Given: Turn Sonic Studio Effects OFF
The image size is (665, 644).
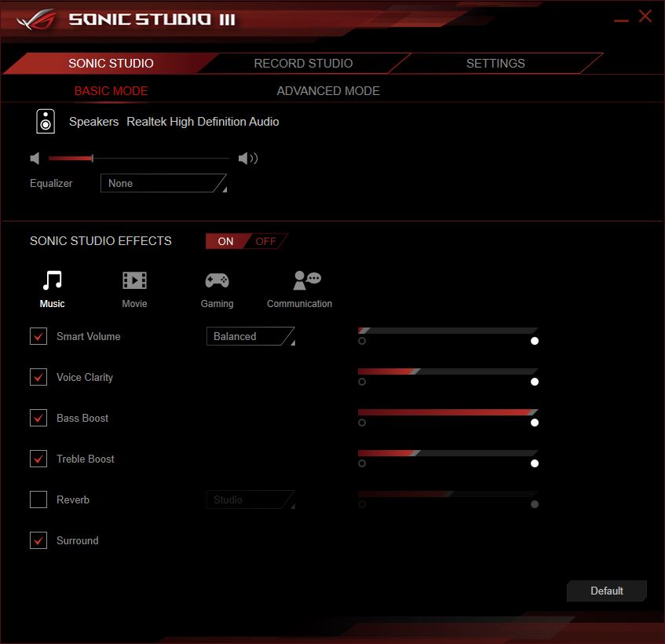Looking at the screenshot, I should (266, 241).
